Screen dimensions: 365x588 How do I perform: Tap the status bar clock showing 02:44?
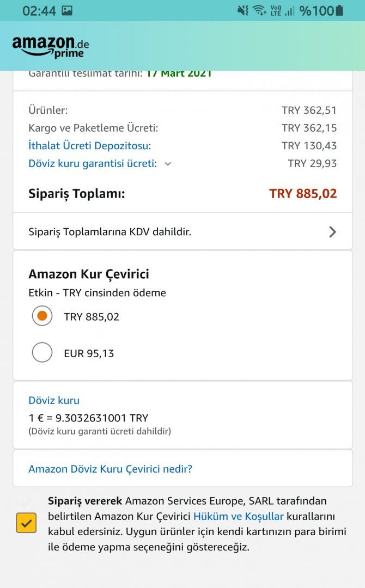(39, 10)
